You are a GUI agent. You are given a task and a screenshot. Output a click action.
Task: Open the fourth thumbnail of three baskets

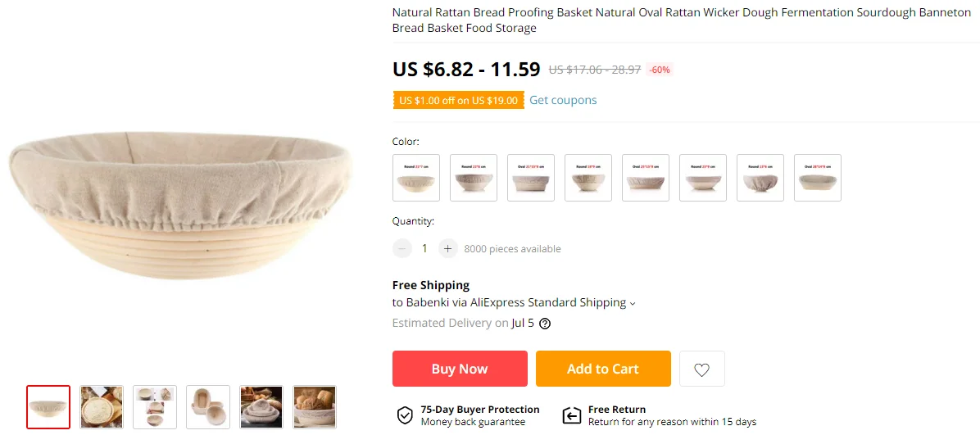[x=208, y=406]
